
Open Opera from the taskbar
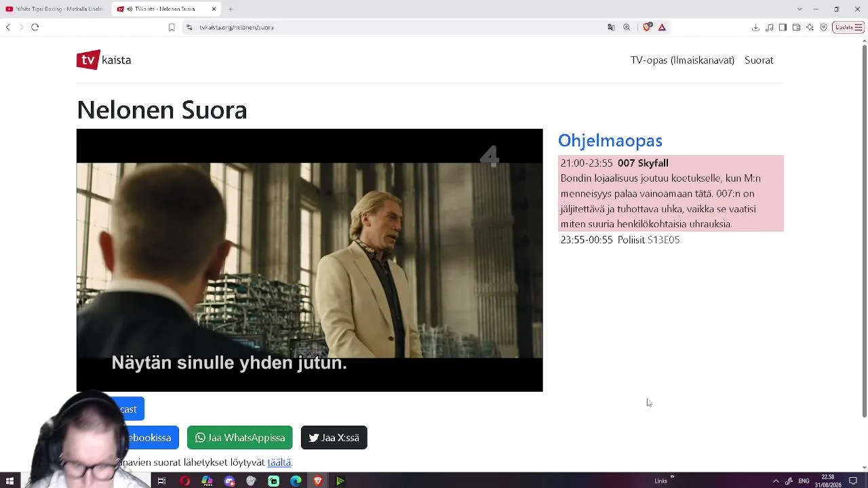[x=184, y=481]
